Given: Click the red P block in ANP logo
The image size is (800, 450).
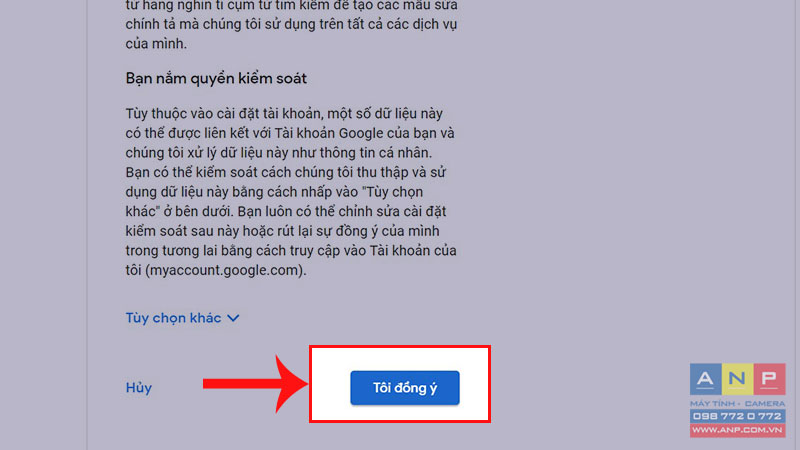Looking at the screenshot, I should tap(769, 379).
